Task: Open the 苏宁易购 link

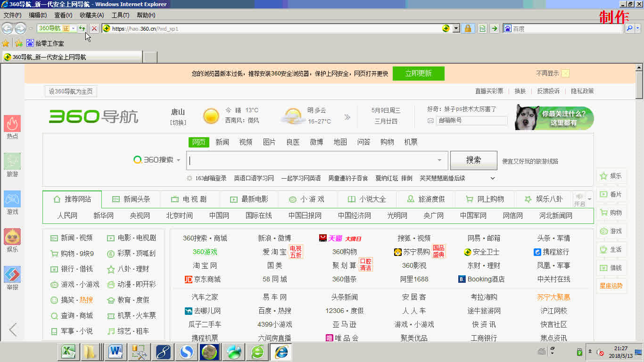Action: coord(412,252)
